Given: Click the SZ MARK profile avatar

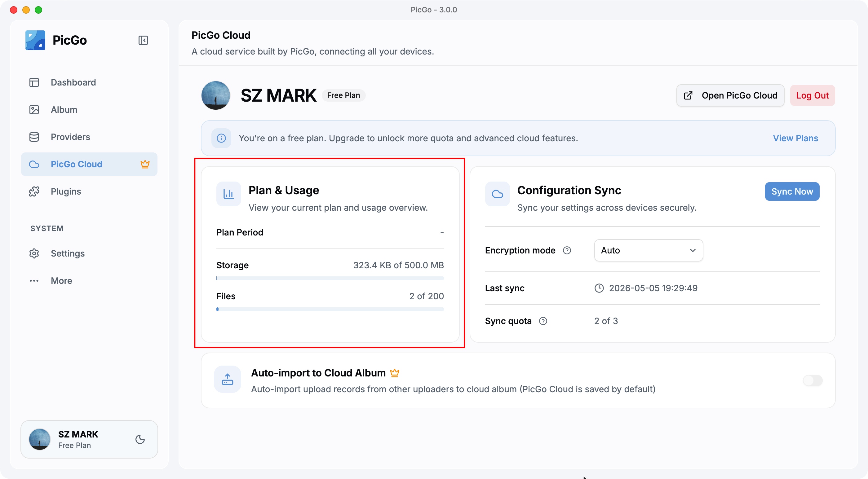Looking at the screenshot, I should point(216,95).
